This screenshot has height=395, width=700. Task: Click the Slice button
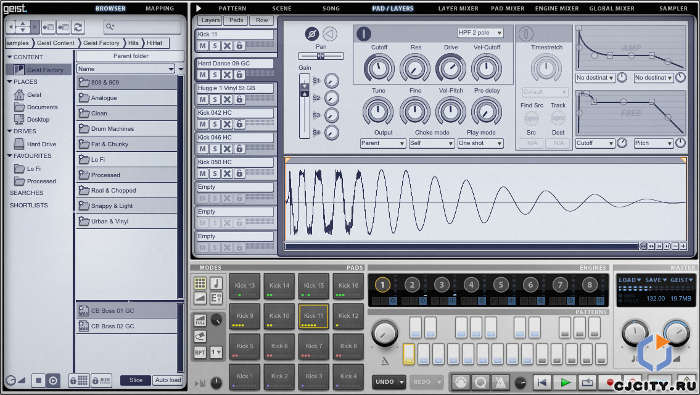[136, 380]
